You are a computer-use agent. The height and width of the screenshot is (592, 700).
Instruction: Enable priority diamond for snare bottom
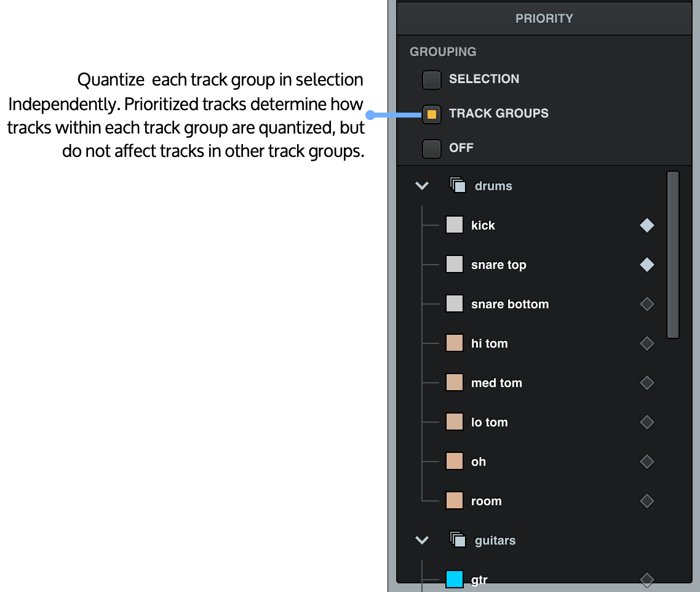(647, 304)
